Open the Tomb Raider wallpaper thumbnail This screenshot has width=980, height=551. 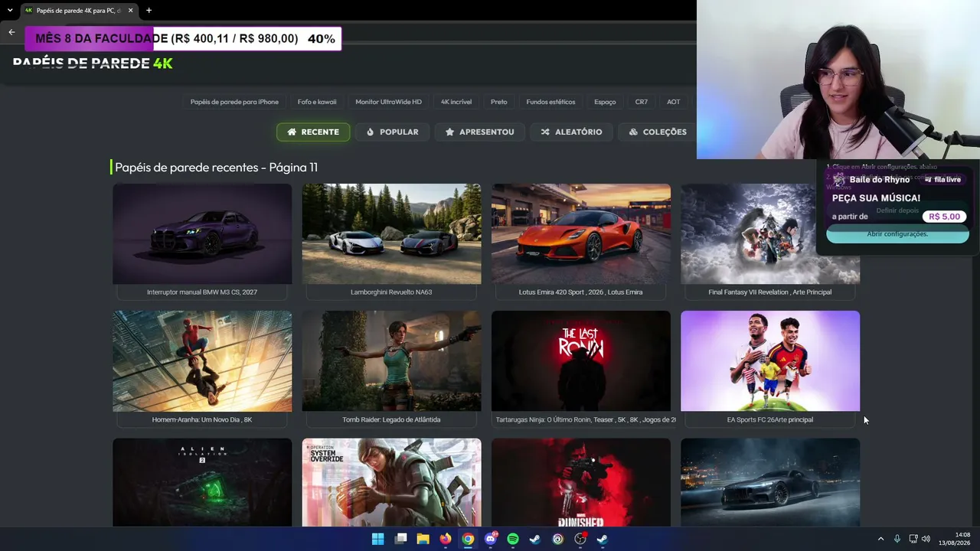click(391, 360)
